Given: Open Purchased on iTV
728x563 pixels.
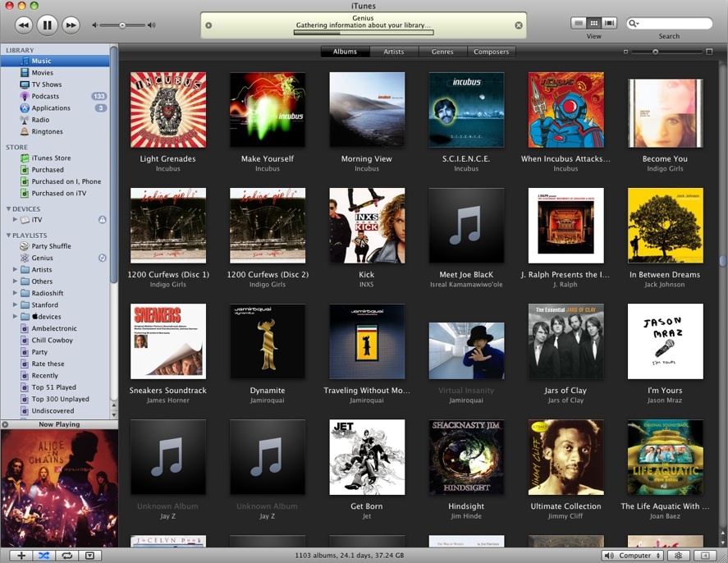Looking at the screenshot, I should 55,193.
